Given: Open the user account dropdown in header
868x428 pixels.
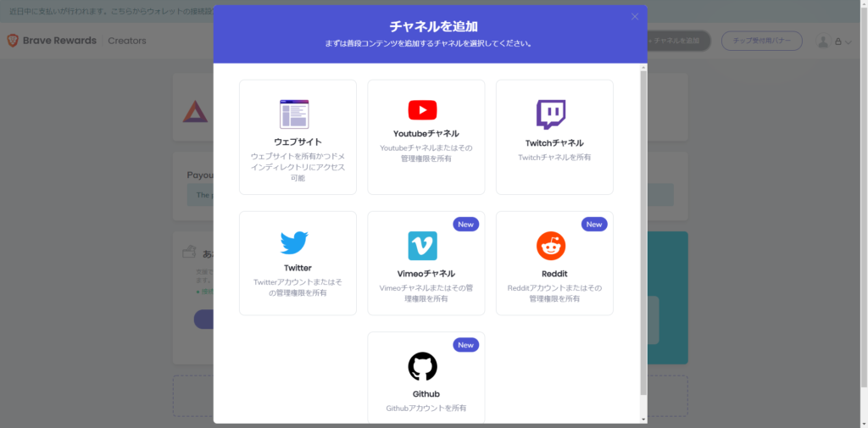Looking at the screenshot, I should click(834, 42).
